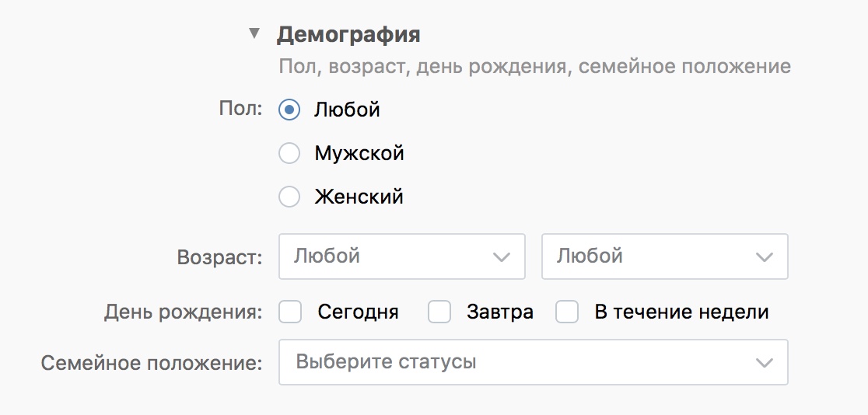Click the Сегодня label text
Image resolution: width=868 pixels, height=415 pixels.
point(358,312)
